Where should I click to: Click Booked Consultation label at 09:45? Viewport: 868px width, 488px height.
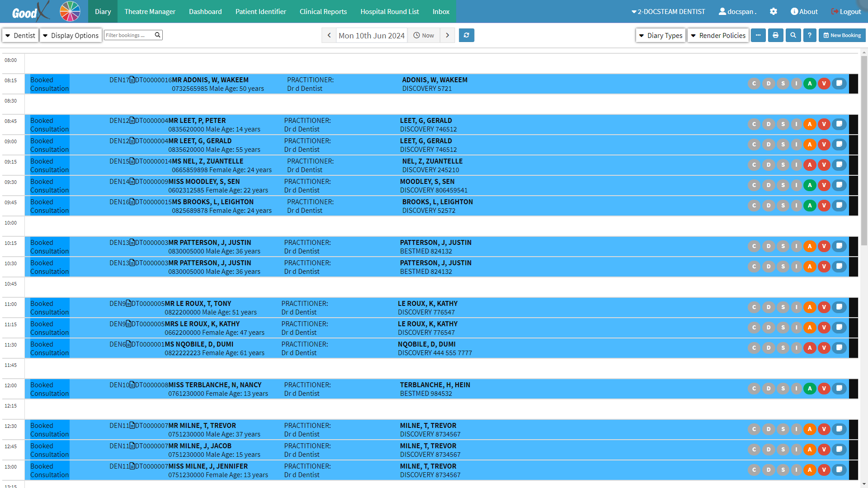point(49,206)
